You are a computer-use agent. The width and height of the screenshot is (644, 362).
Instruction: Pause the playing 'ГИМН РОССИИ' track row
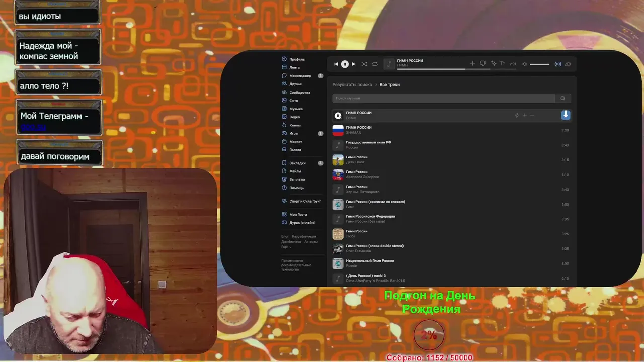pos(338,116)
